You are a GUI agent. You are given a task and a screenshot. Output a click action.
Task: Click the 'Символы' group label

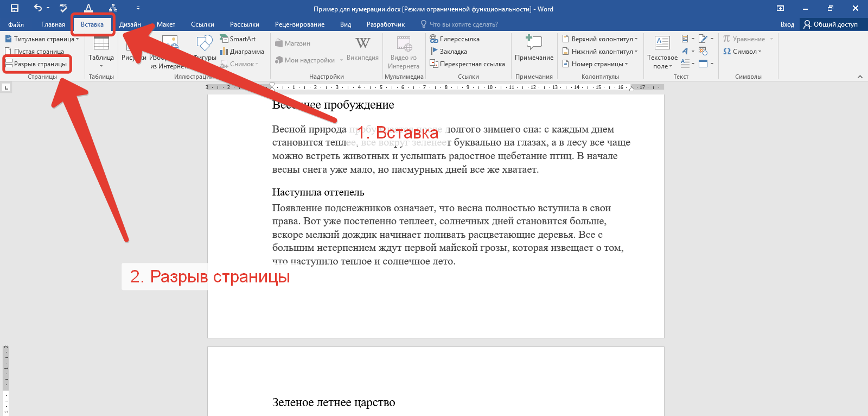748,77
